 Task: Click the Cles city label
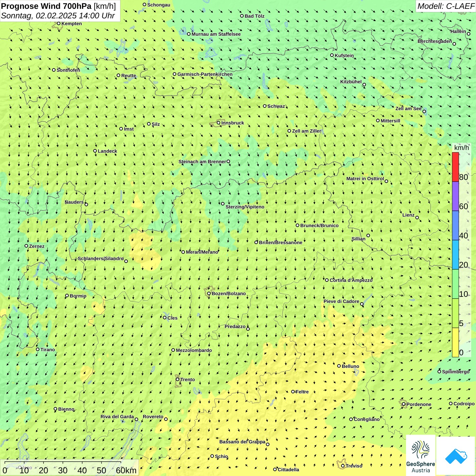[x=172, y=318]
